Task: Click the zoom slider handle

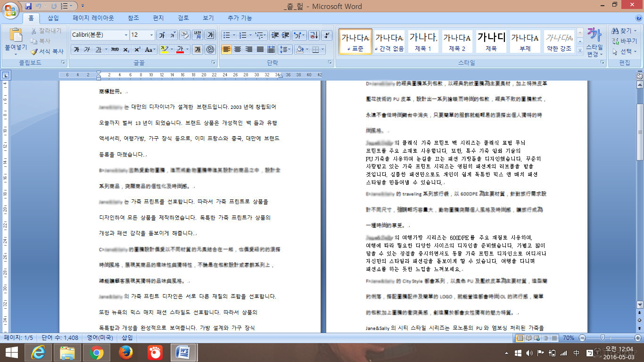Action: click(603, 338)
